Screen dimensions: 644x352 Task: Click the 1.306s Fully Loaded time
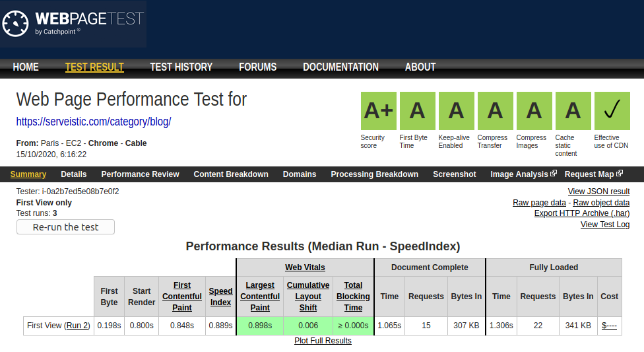click(x=501, y=326)
